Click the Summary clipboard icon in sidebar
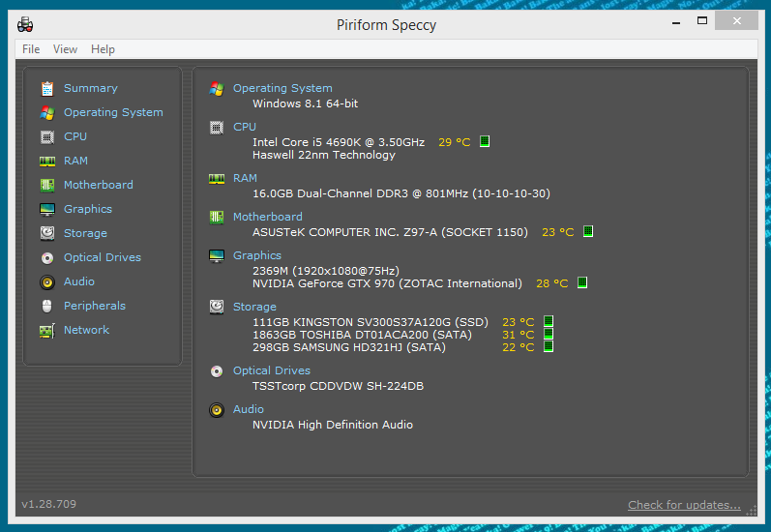Image resolution: width=771 pixels, height=532 pixels. click(x=47, y=88)
